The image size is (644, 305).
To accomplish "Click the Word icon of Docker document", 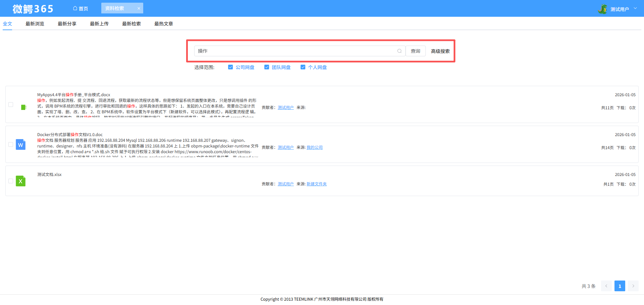I will click(x=20, y=144).
